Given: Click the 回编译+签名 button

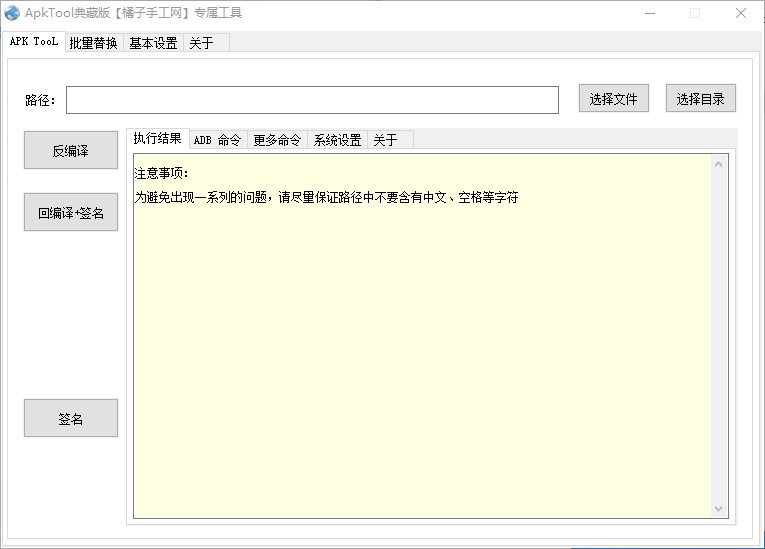Looking at the screenshot, I should coord(71,212).
